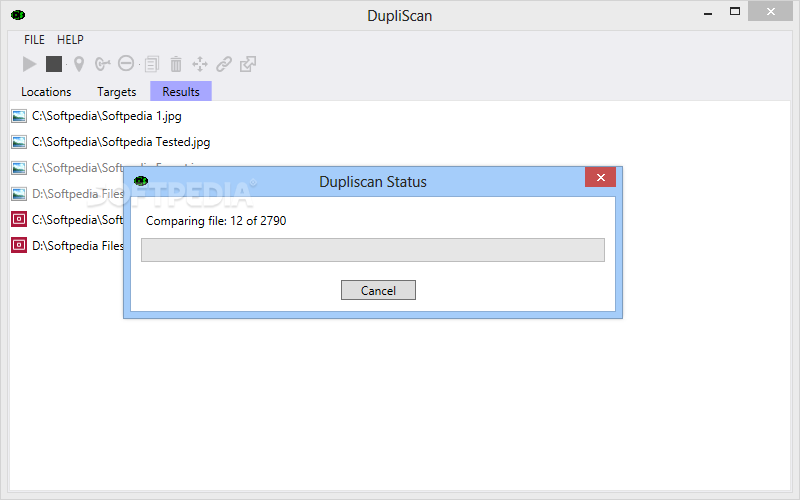This screenshot has height=500, width=800.
Task: Switch to the Locations tab
Action: (x=46, y=92)
